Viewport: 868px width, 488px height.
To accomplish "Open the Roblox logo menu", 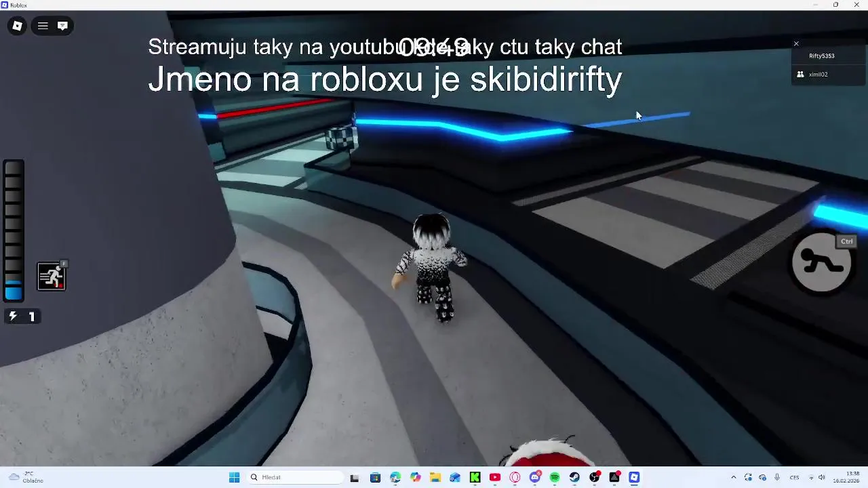I will coord(17,26).
